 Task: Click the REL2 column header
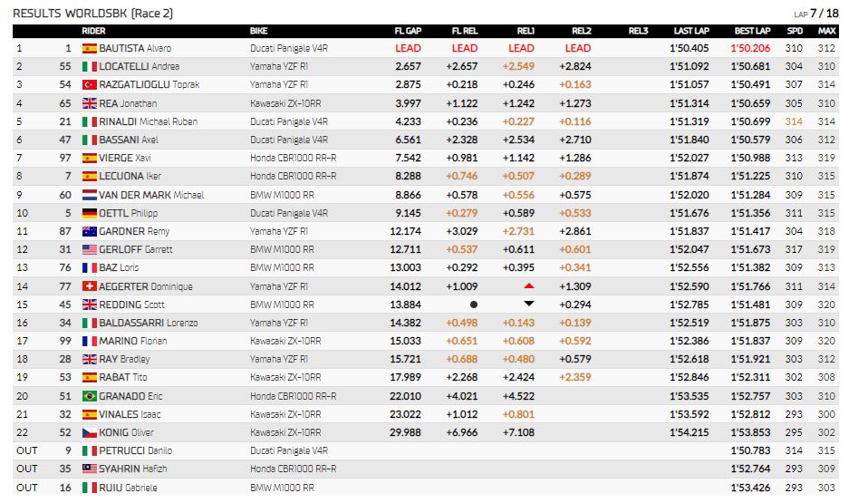582,31
